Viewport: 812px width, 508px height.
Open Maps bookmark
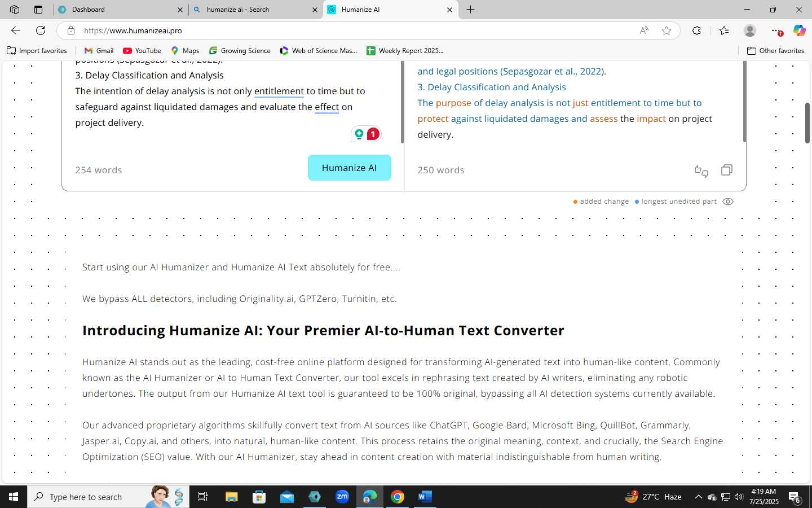(x=185, y=51)
